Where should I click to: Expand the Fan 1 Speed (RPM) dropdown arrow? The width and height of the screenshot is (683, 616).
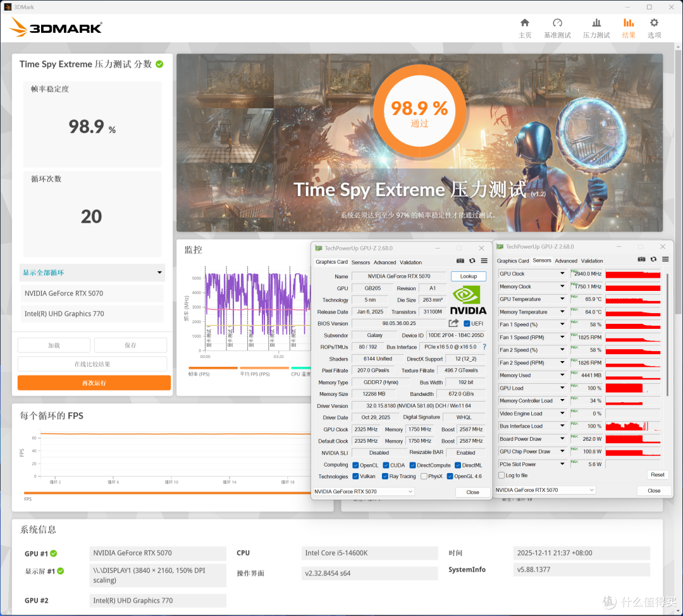click(562, 337)
